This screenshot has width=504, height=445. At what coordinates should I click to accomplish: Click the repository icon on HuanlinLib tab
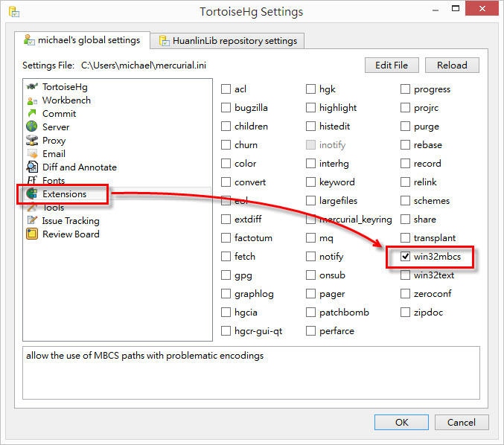(x=165, y=41)
